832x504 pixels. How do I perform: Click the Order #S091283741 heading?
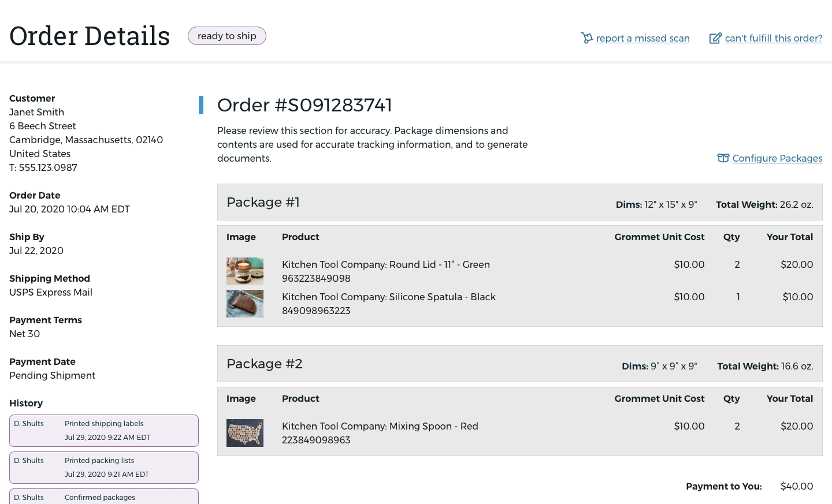304,105
